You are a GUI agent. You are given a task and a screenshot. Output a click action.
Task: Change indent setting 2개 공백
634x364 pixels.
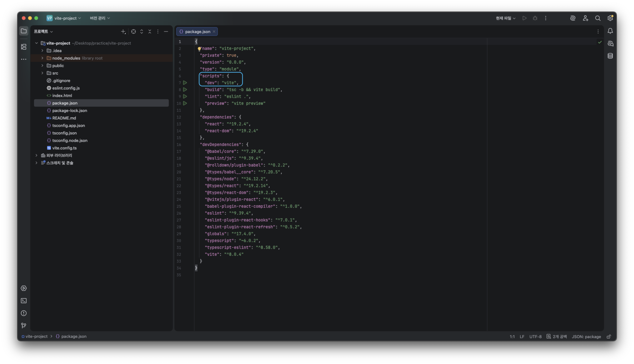556,337
